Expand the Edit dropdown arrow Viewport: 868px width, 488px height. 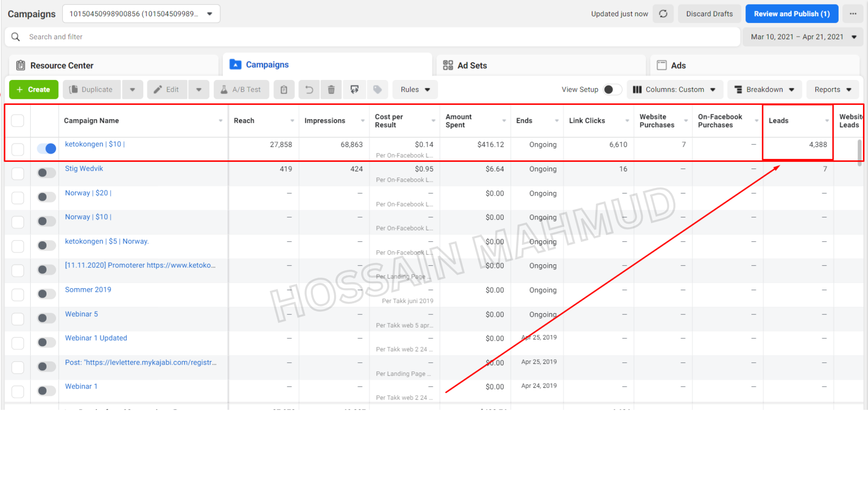pyautogui.click(x=199, y=89)
